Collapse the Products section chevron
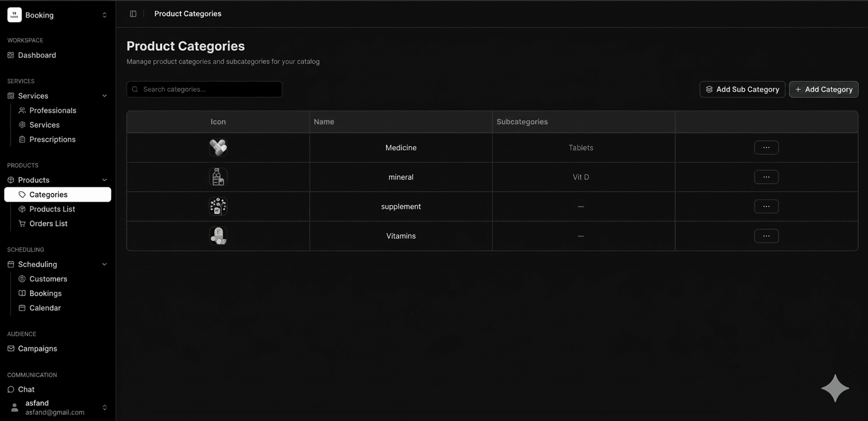 (x=105, y=180)
